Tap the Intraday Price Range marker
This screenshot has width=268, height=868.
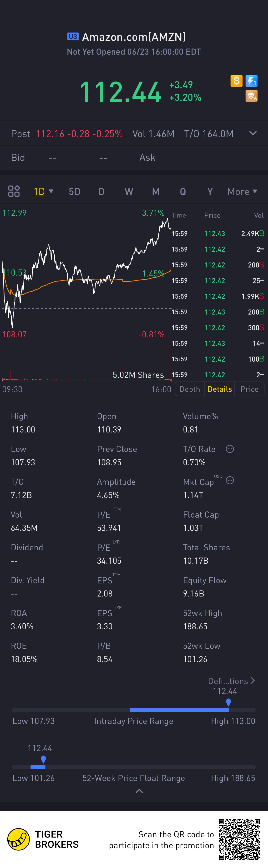click(228, 702)
